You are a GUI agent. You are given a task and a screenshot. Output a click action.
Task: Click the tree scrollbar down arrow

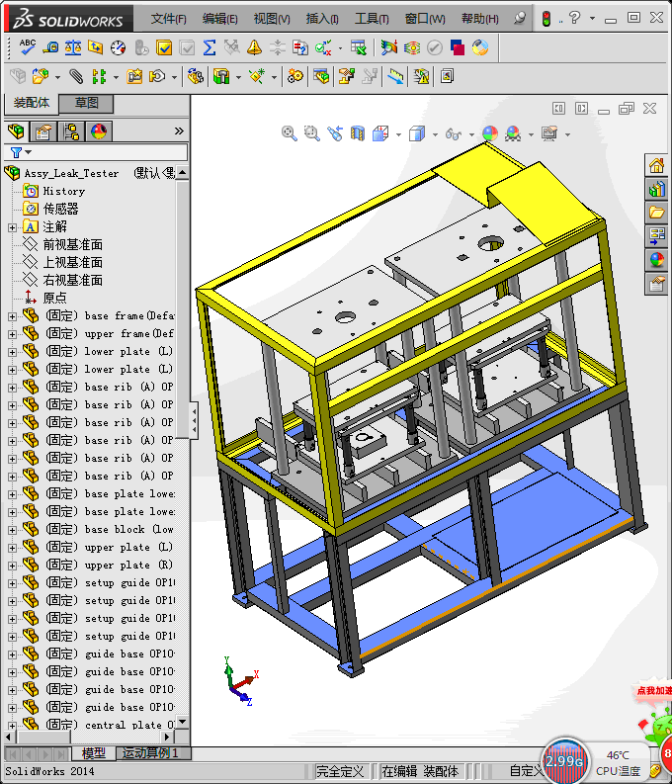pyautogui.click(x=183, y=722)
